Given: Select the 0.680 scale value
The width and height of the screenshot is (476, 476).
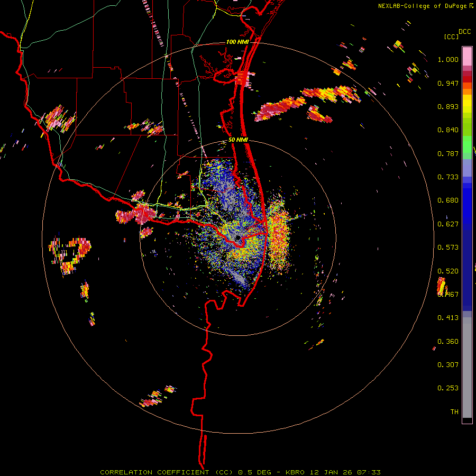Looking at the screenshot, I should point(448,200).
